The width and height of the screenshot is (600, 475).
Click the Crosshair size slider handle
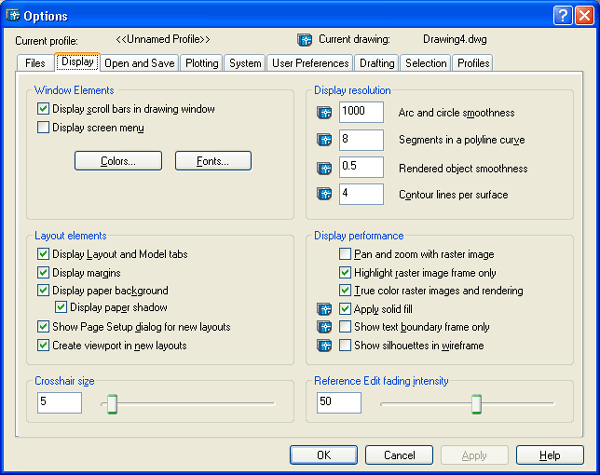tap(112, 403)
